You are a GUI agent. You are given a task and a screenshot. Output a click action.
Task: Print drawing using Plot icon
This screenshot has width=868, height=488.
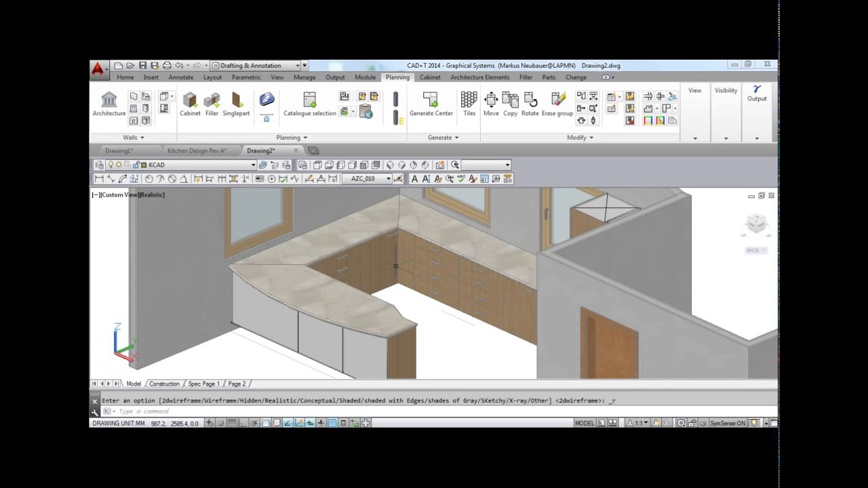coord(167,66)
